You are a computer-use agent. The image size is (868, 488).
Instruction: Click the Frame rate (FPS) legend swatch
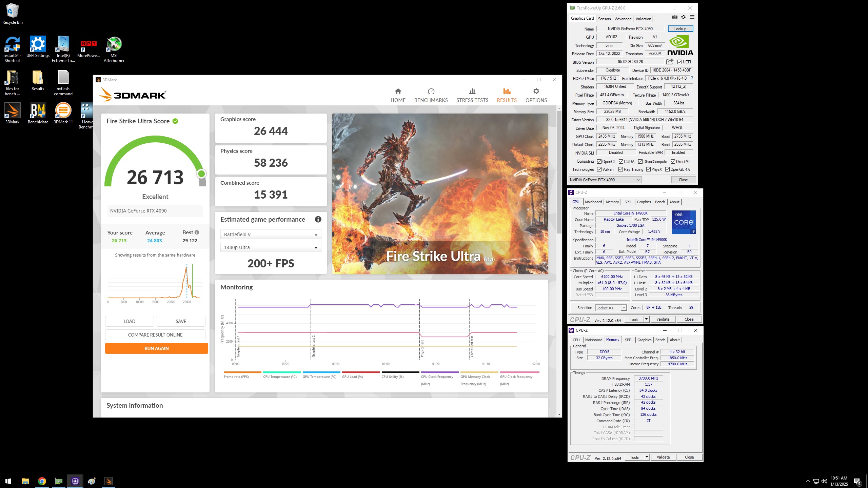[242, 372]
